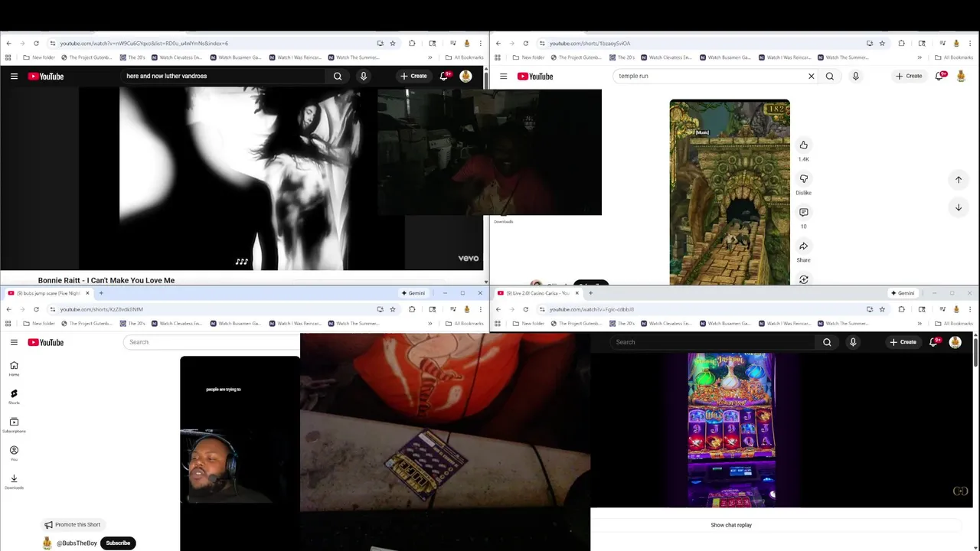Toggle guide menu in bottom-left YouTube window
This screenshot has height=551, width=980.
(x=14, y=342)
